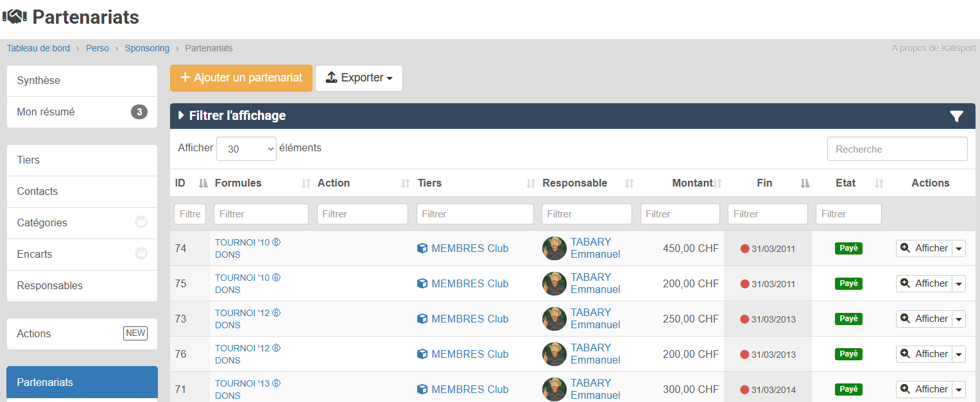Click the Recherche search field
The image size is (980, 402).
[x=897, y=149]
